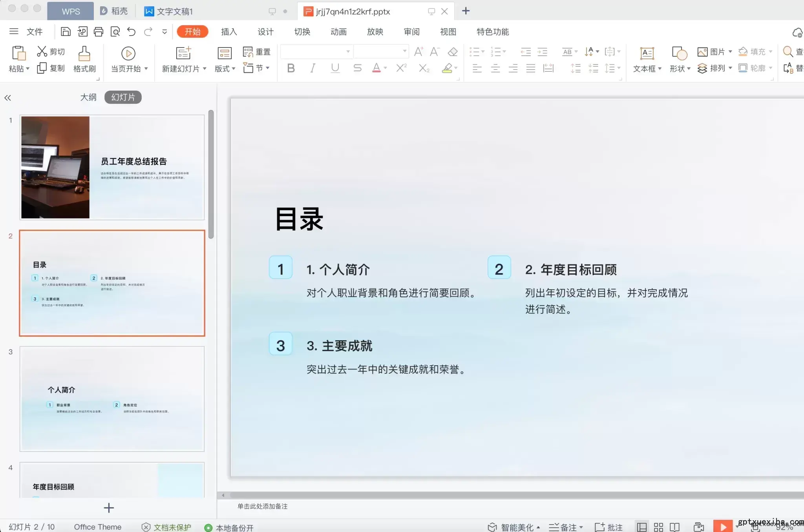
Task: Click the center align text icon
Action: pos(495,68)
